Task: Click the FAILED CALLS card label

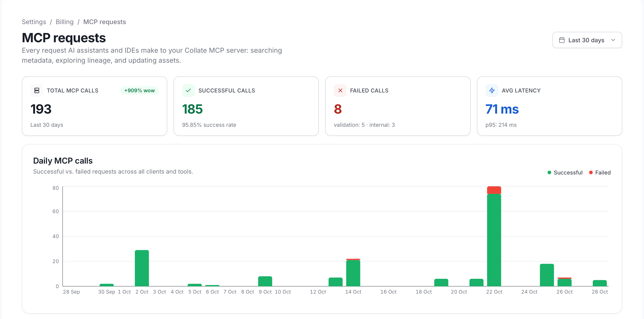Action: point(369,90)
